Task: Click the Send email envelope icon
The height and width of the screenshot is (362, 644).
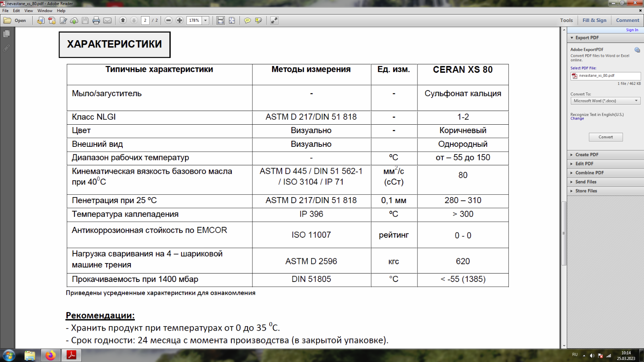Action: coord(107,21)
